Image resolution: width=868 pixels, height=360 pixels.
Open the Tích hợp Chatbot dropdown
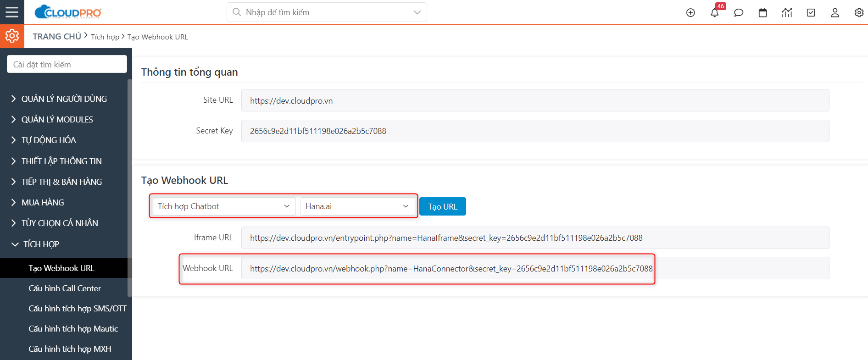pyautogui.click(x=224, y=206)
